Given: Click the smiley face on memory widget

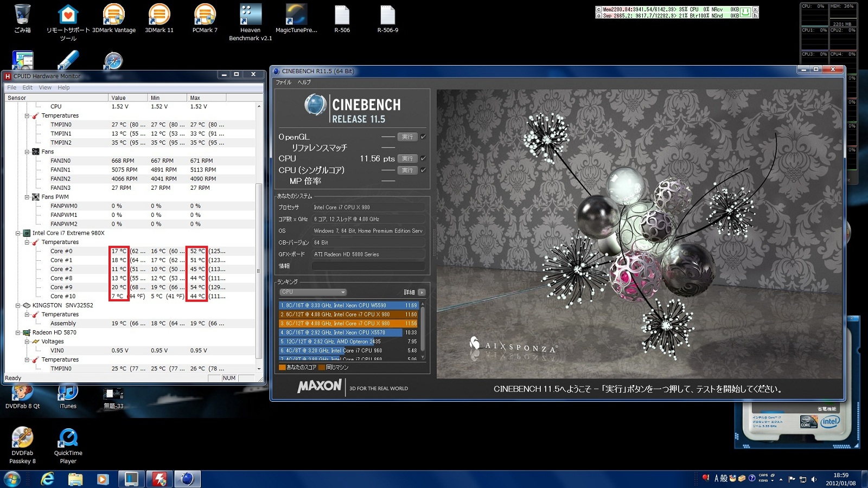Looking at the screenshot, I should [746, 11].
